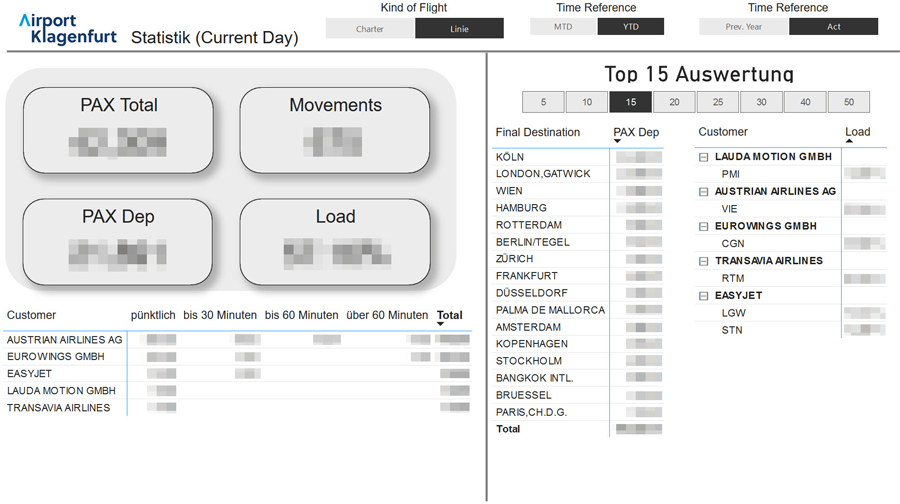Image resolution: width=900 pixels, height=504 pixels.
Task: Open the PAX Total KPI card
Action: (119, 129)
